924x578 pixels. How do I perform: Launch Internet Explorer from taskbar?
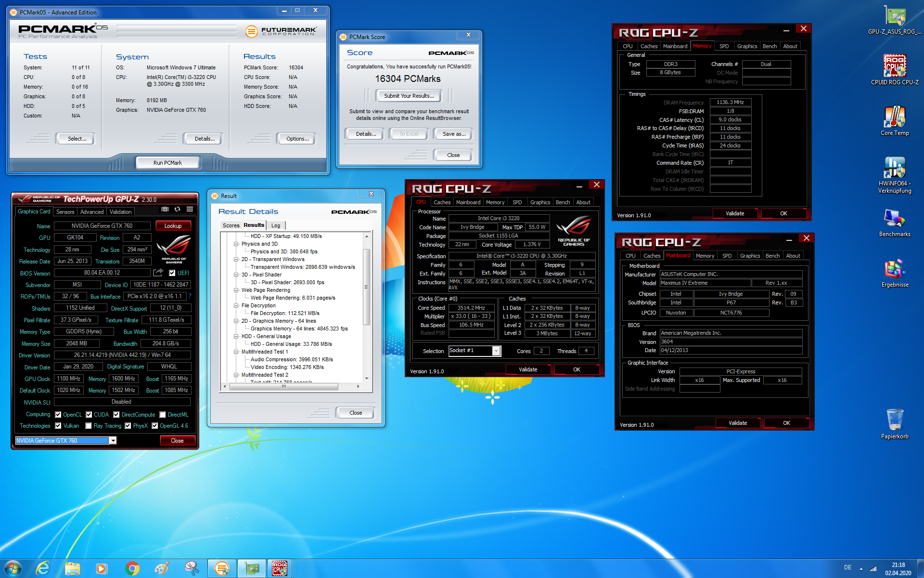click(43, 568)
